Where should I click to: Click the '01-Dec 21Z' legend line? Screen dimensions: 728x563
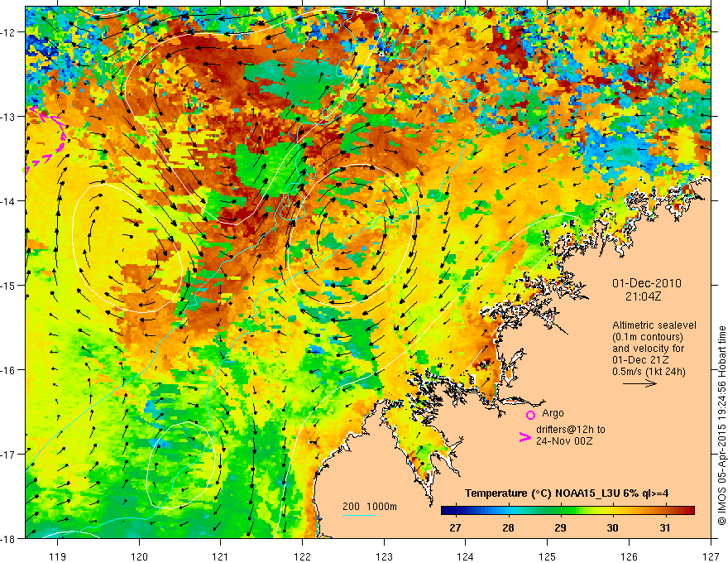pos(638,360)
